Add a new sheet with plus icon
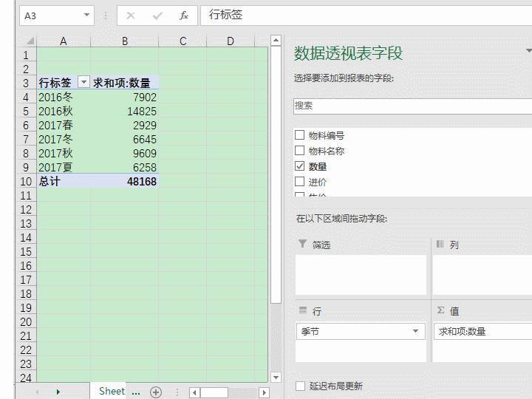532x399 pixels. click(x=156, y=392)
